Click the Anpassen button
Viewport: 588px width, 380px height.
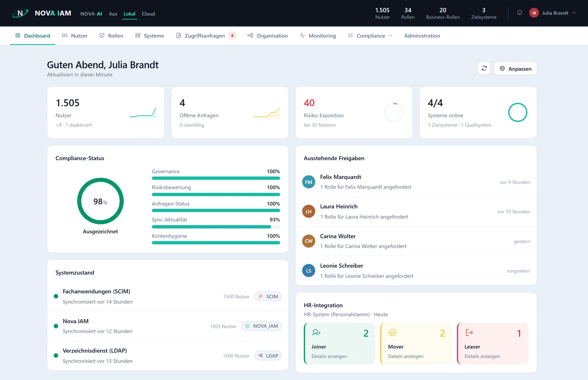point(515,68)
